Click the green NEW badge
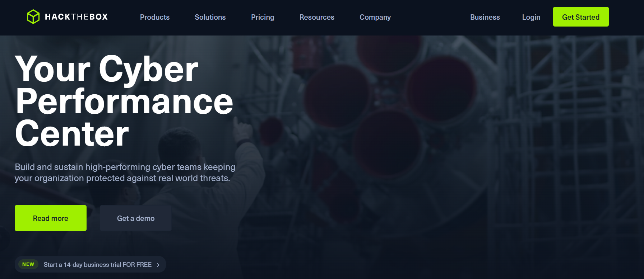Screen dimensions: 644x279 28,264
